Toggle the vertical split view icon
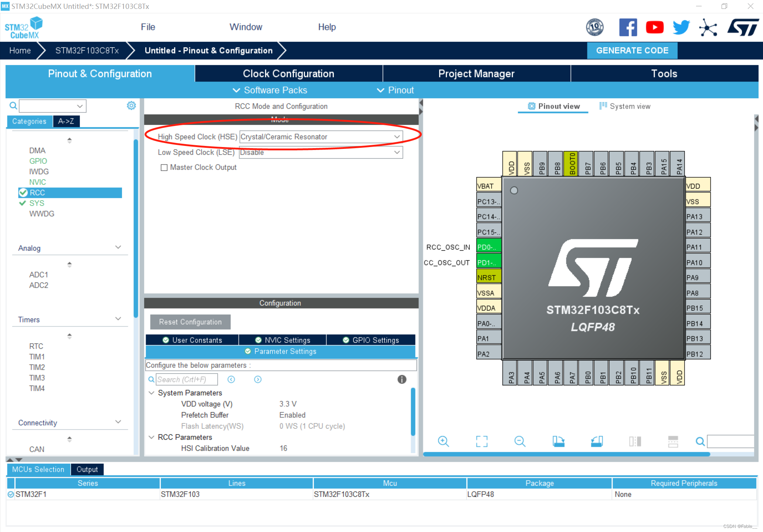 click(x=635, y=441)
